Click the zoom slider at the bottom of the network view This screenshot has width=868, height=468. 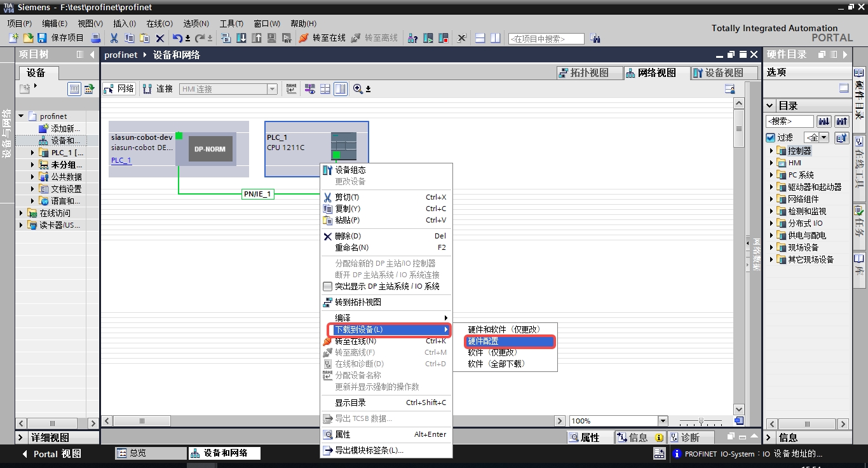(701, 421)
